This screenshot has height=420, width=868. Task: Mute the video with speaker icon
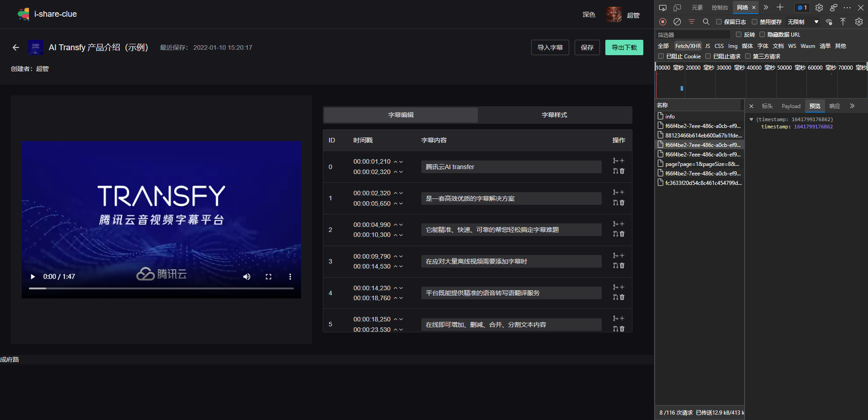(x=247, y=277)
